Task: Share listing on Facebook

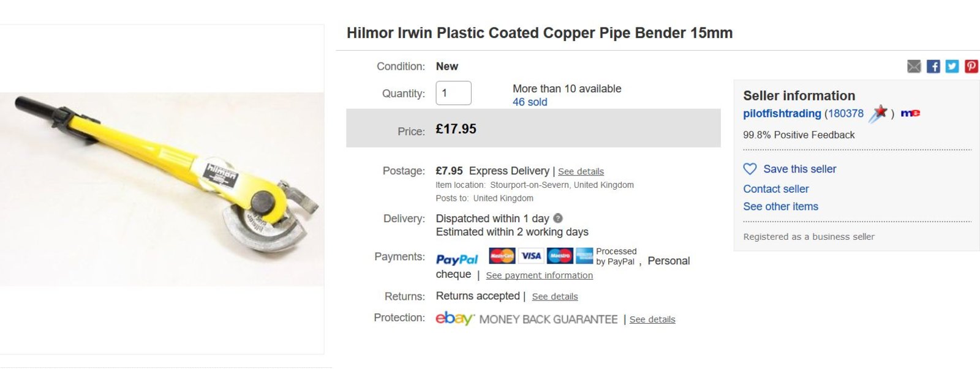Action: pos(933,66)
